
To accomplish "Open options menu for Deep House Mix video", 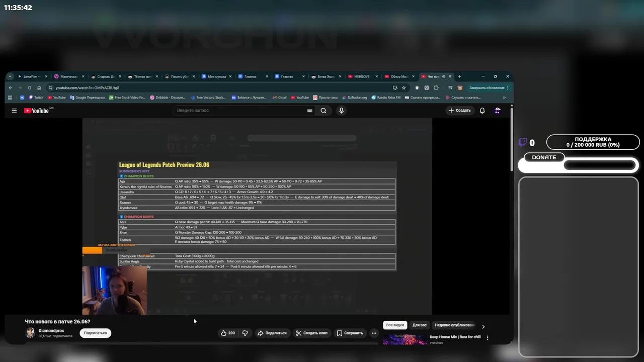I will [487, 338].
